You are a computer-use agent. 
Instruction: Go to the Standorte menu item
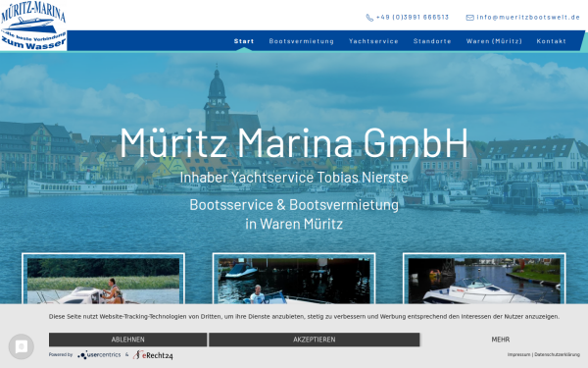pos(432,41)
